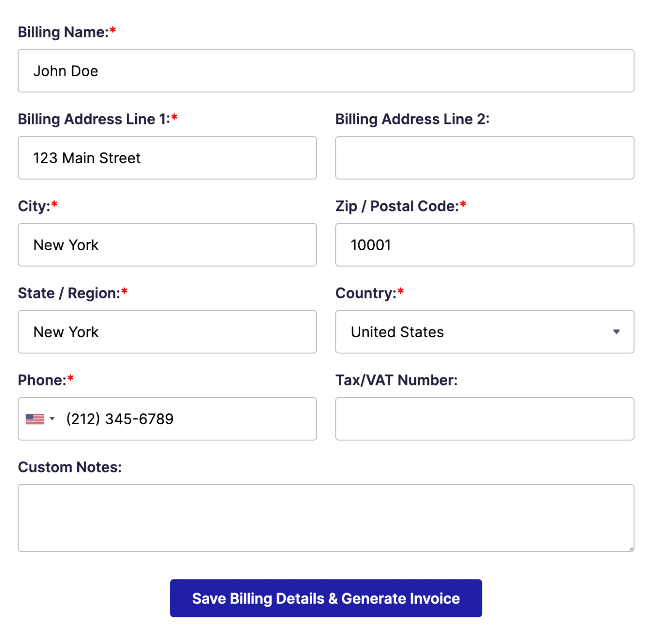Open the country code flag selector dropdown
Screen dimensions: 655x644
pos(52,419)
